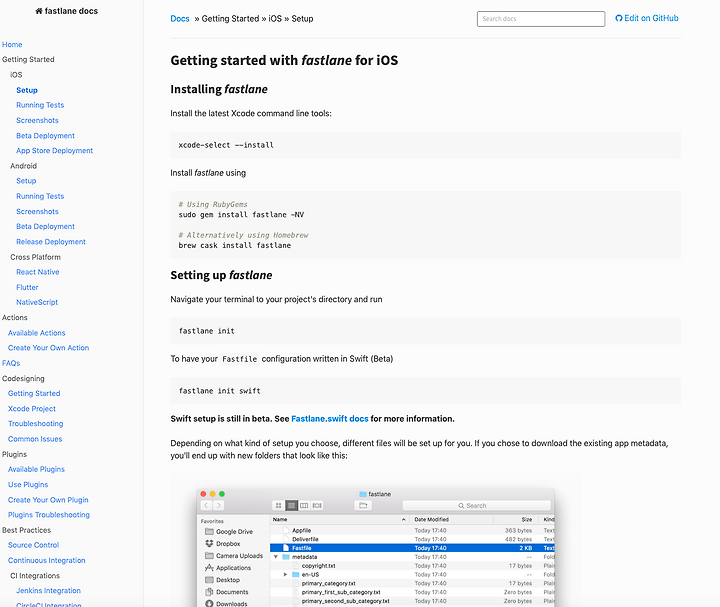This screenshot has height=607, width=720.
Task: Click Applications in Finder favorites
Action: click(x=228, y=568)
